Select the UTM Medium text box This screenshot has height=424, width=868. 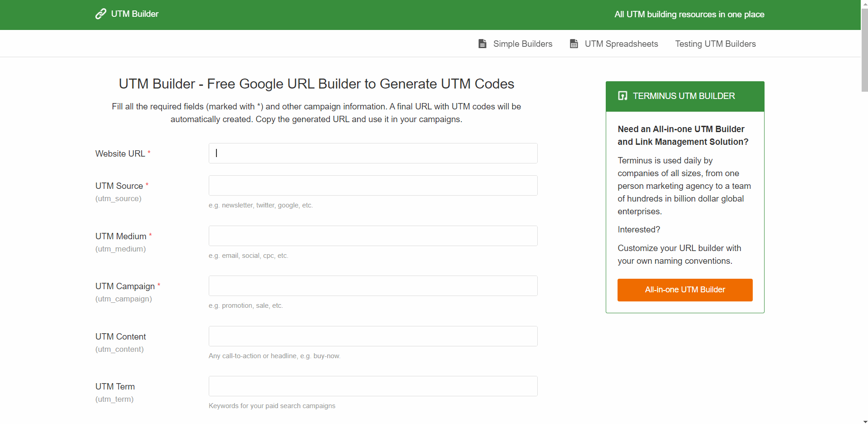[x=373, y=236]
